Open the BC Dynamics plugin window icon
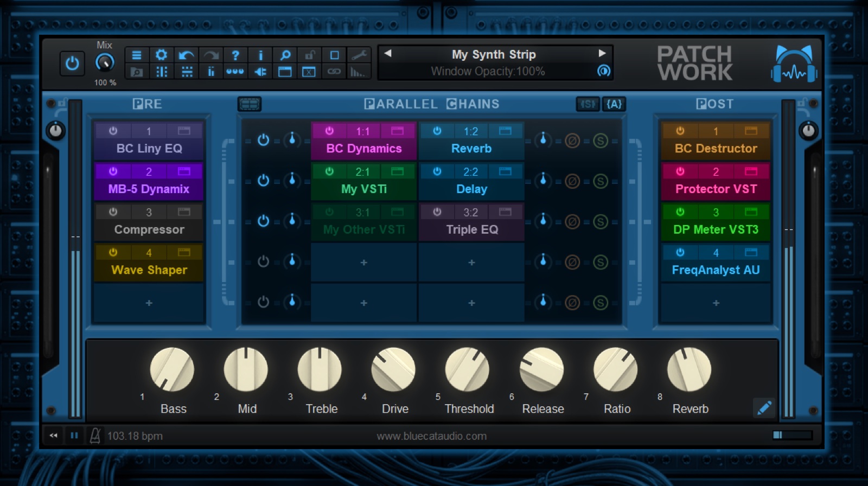The image size is (868, 486). (398, 131)
